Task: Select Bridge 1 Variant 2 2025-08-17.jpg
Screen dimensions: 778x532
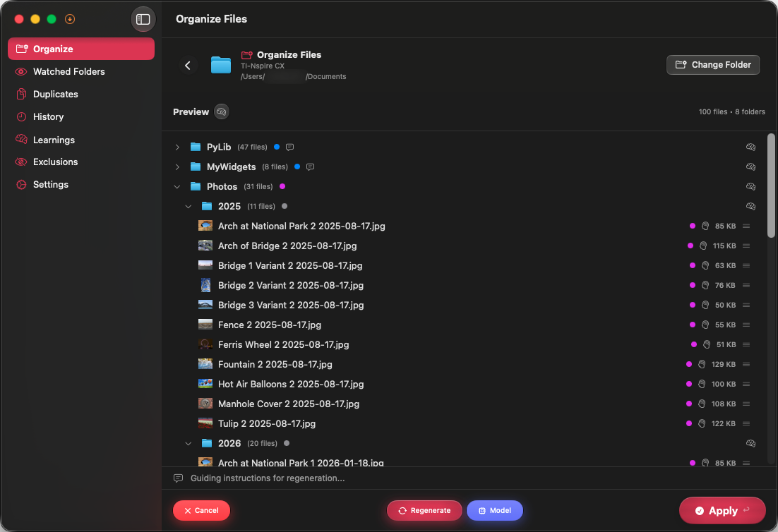Action: (290, 266)
